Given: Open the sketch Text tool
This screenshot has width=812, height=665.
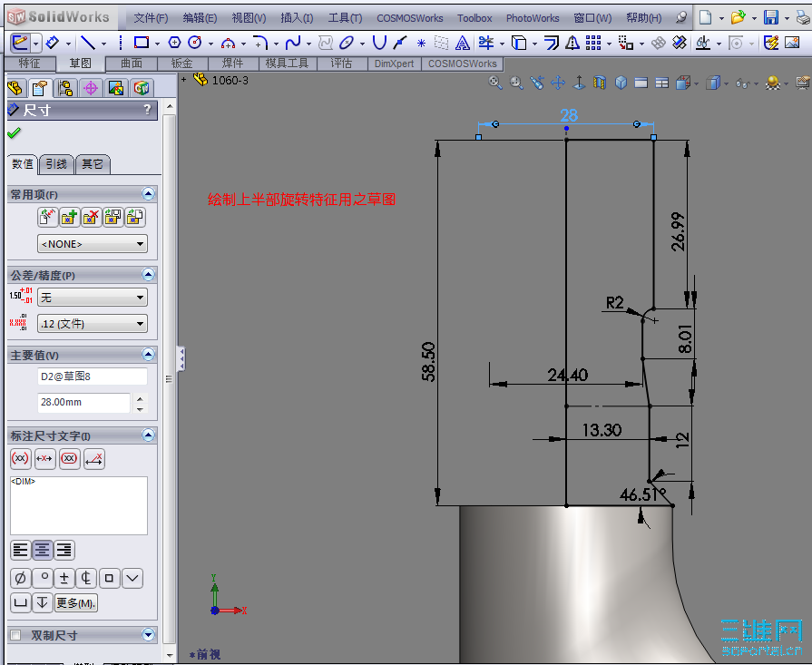Looking at the screenshot, I should coord(463,43).
